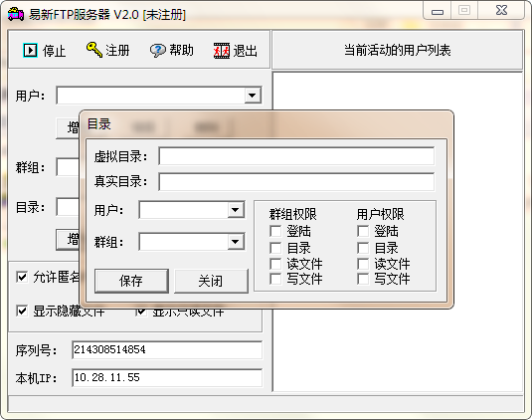This screenshot has height=420, width=532.
Task: Expand 用户 combo box in the 目录 dialog
Action: [236, 210]
